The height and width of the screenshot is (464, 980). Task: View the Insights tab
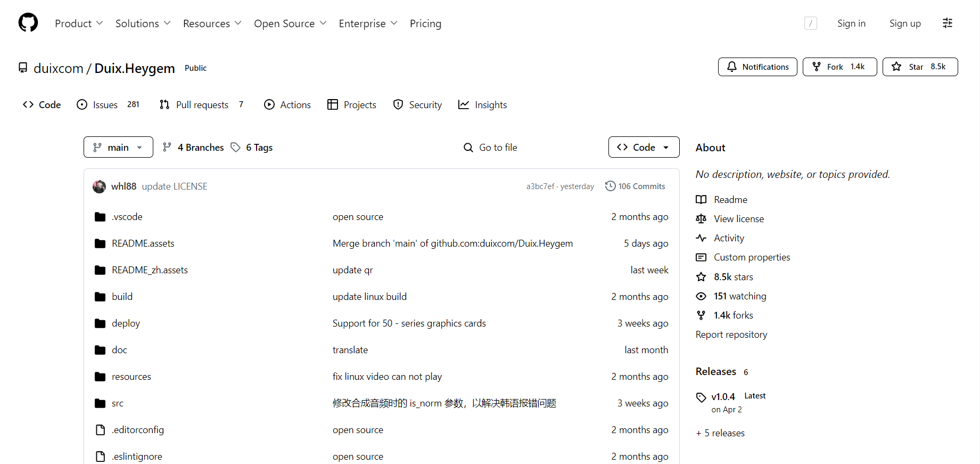pos(483,105)
